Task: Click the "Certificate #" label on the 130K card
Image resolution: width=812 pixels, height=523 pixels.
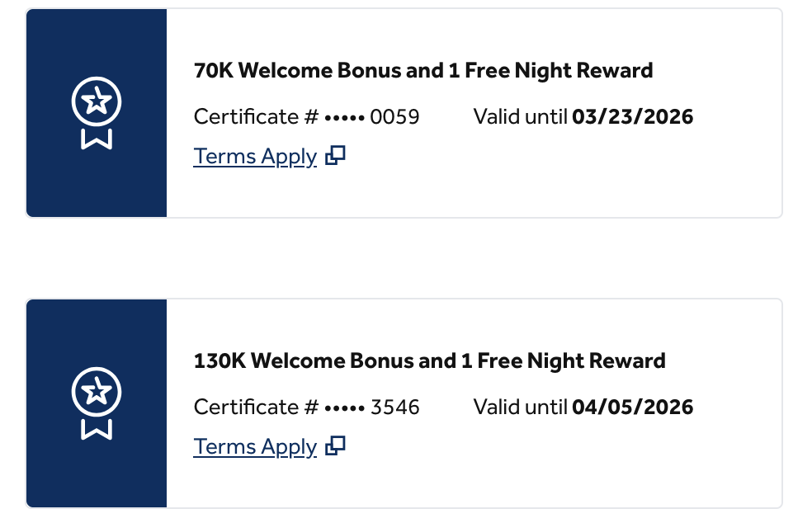Action: [x=256, y=408]
